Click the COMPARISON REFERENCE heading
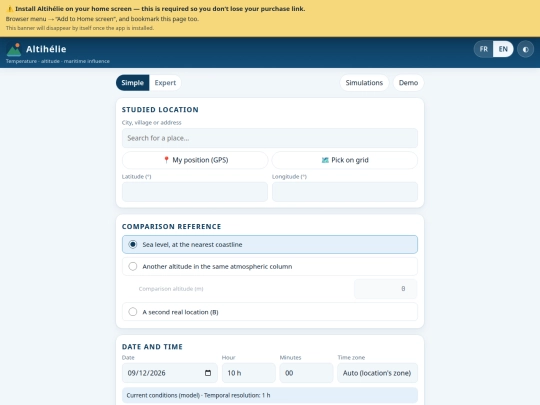Screen dimensions: 540x405 [x=172, y=227]
